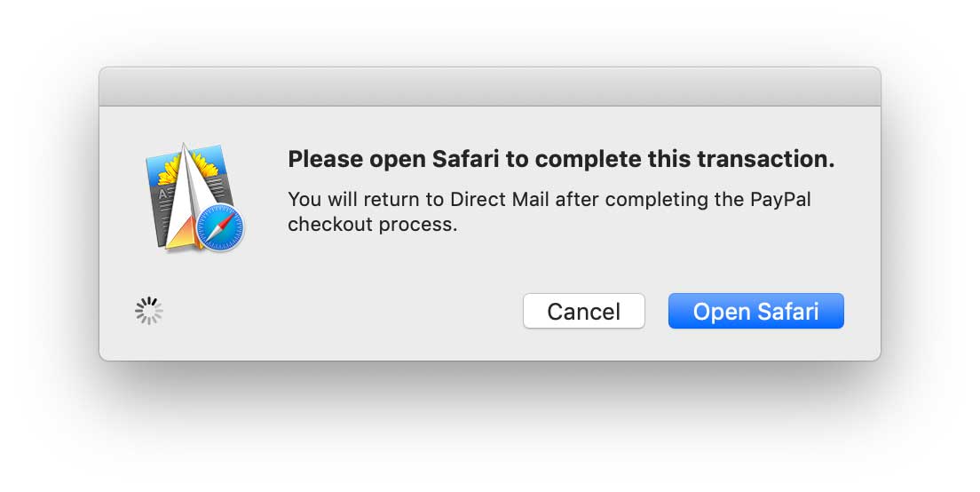This screenshot has width=980, height=492.
Task: Click empty dialog area between spinner and Cancel
Action: [x=343, y=311]
